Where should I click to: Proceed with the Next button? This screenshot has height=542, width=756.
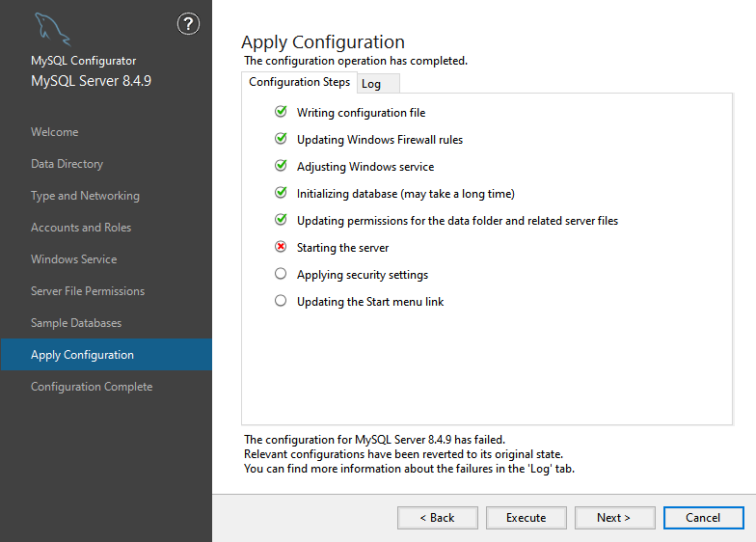pos(614,518)
